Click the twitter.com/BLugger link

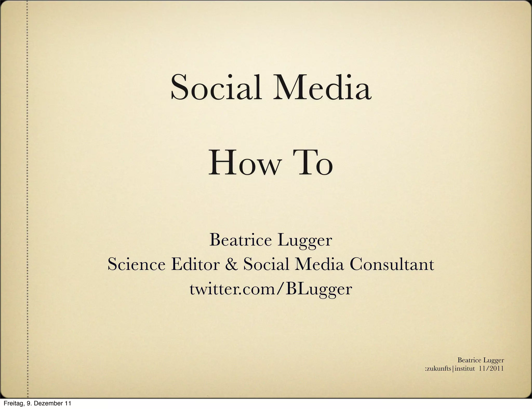tap(271, 289)
